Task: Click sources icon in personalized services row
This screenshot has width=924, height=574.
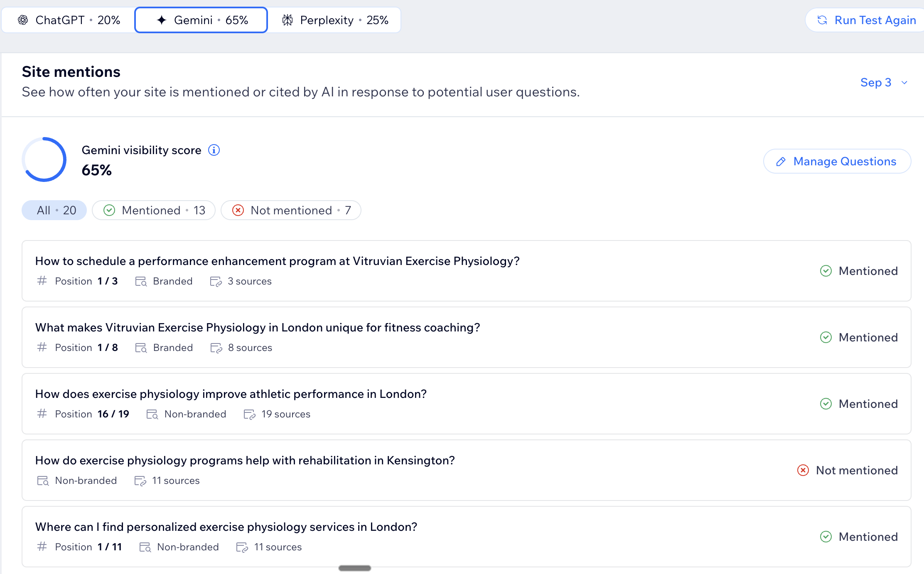Action: pyautogui.click(x=242, y=547)
